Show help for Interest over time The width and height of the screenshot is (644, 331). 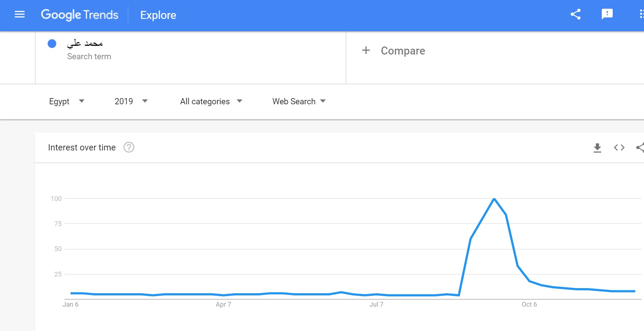(x=129, y=147)
